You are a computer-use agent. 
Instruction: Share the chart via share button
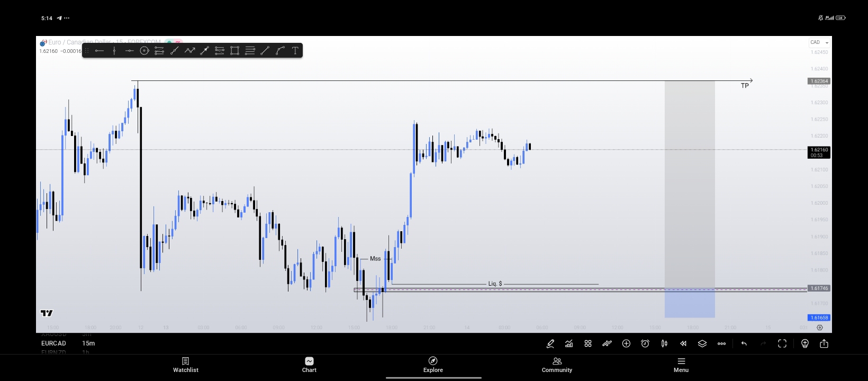click(x=824, y=343)
